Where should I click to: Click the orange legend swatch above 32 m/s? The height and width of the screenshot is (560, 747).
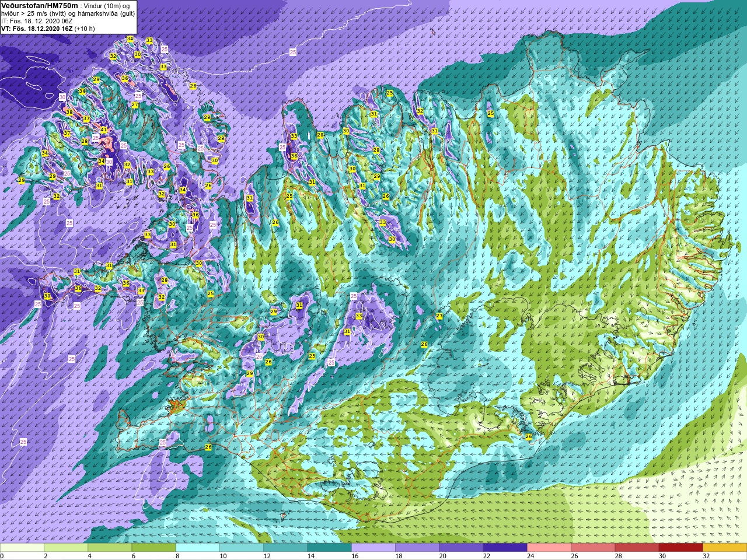click(725, 548)
